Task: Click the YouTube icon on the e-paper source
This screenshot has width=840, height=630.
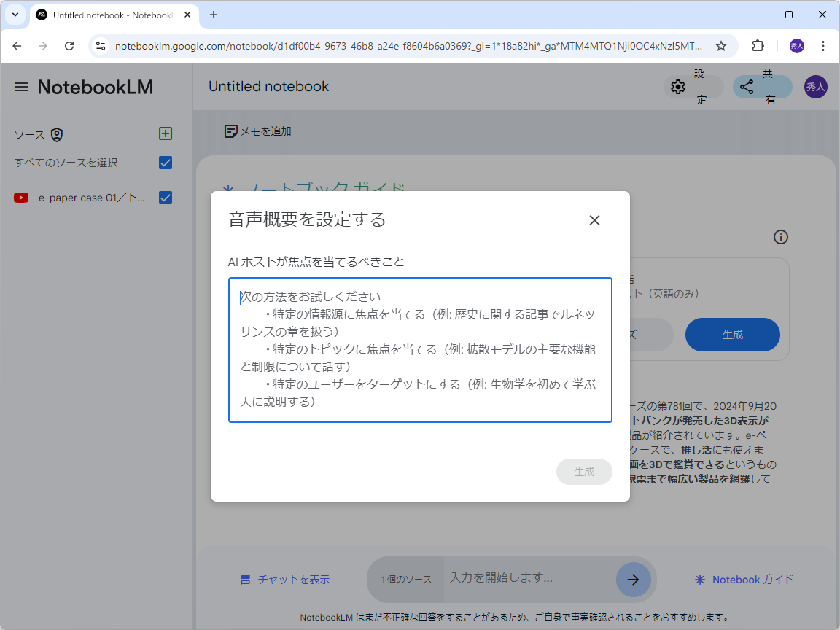Action: [x=20, y=197]
